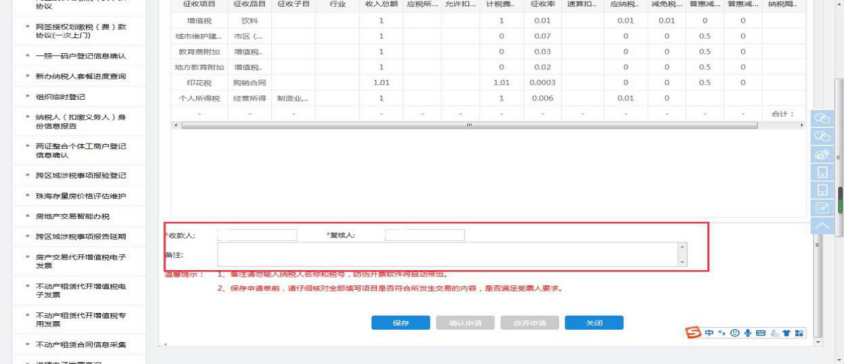Click the 购销合同 cell in the table

click(249, 83)
